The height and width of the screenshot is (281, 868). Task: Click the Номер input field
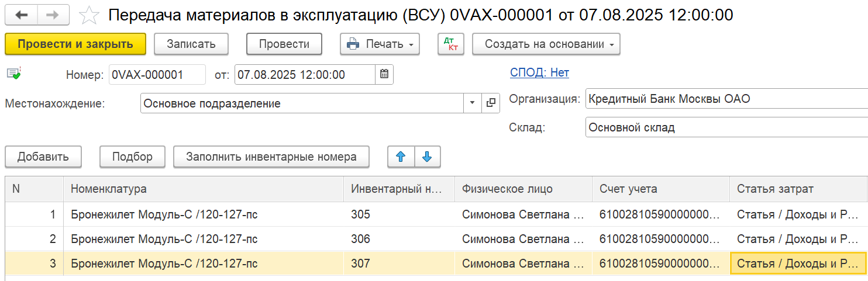pos(157,75)
